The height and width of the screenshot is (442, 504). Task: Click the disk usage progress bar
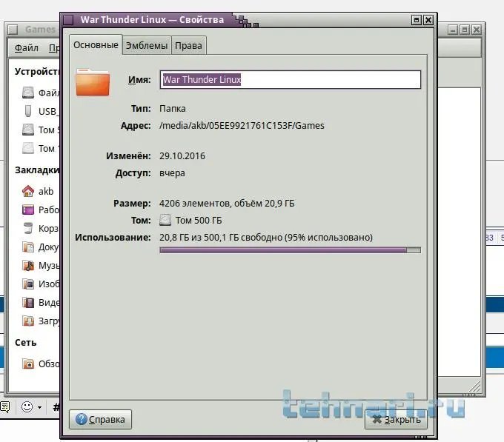(x=291, y=250)
